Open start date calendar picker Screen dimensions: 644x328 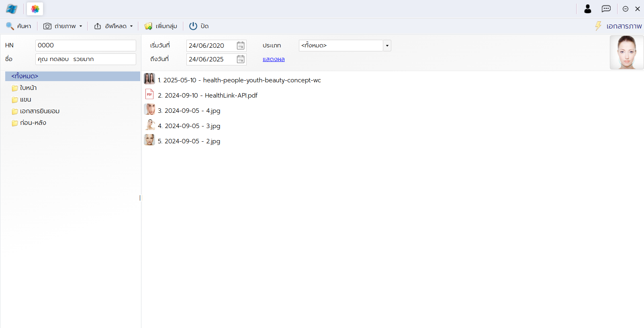tap(241, 46)
